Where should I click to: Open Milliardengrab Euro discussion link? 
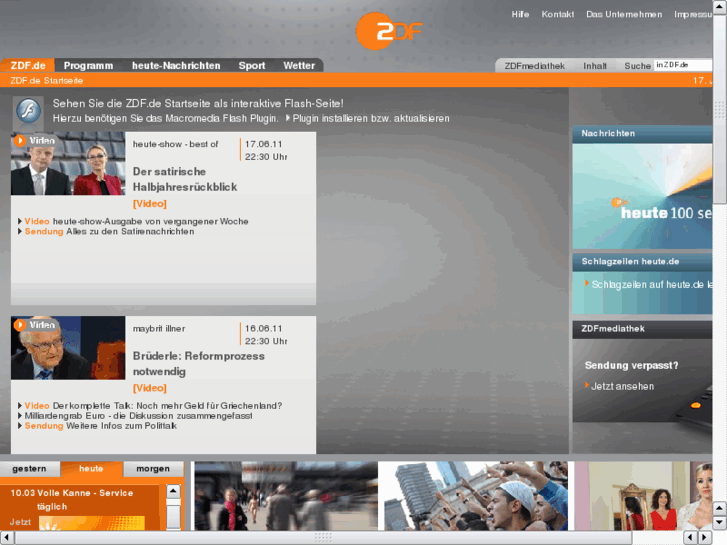click(x=138, y=416)
